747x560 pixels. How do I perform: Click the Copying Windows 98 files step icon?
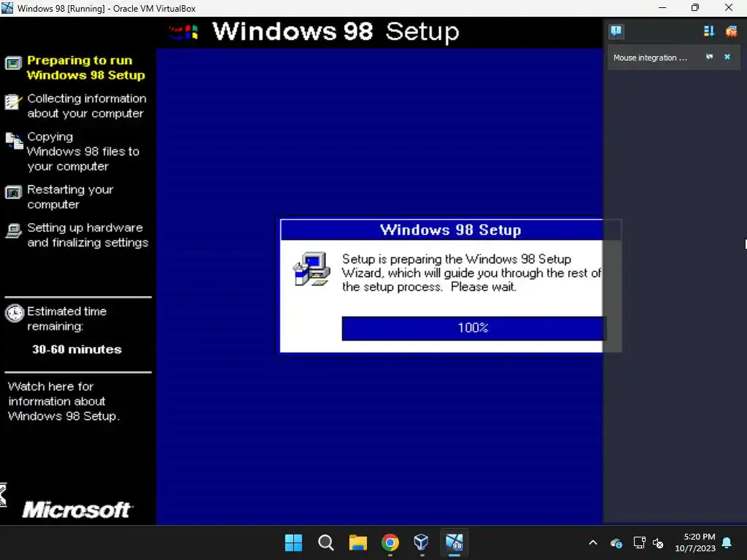(x=15, y=141)
